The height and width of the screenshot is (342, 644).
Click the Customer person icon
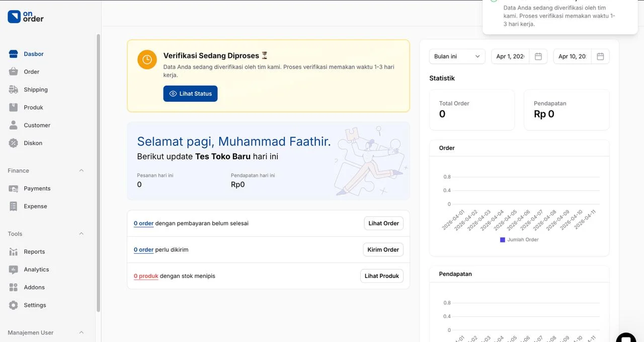pos(14,125)
